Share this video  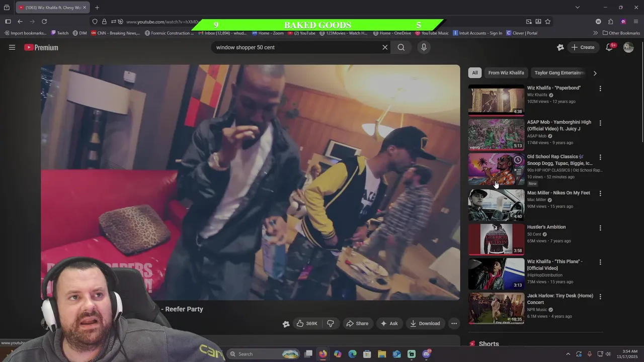coord(357,323)
